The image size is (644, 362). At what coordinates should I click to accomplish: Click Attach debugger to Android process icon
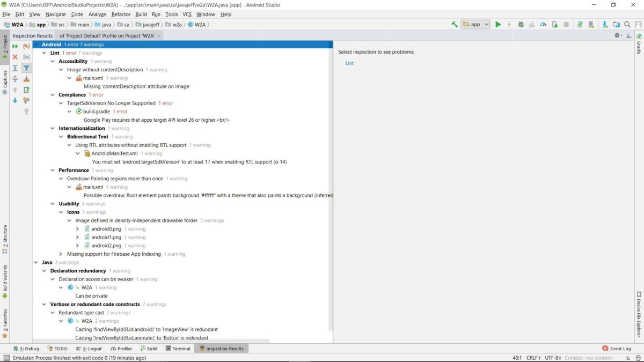(x=554, y=24)
